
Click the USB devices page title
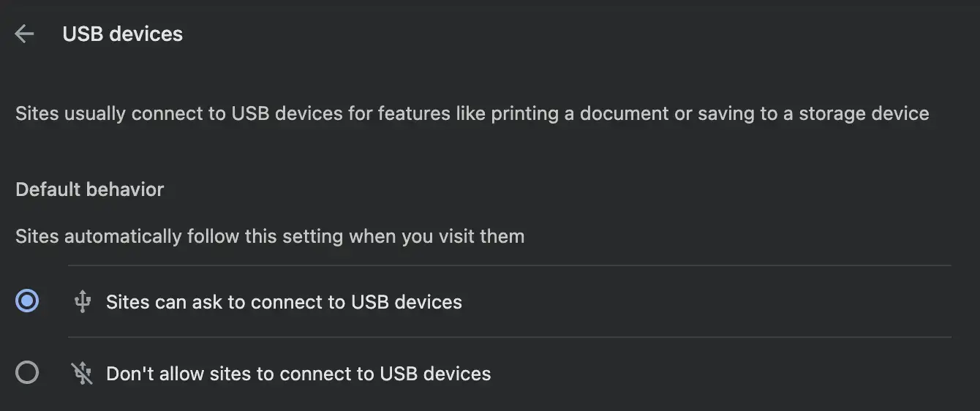click(123, 34)
